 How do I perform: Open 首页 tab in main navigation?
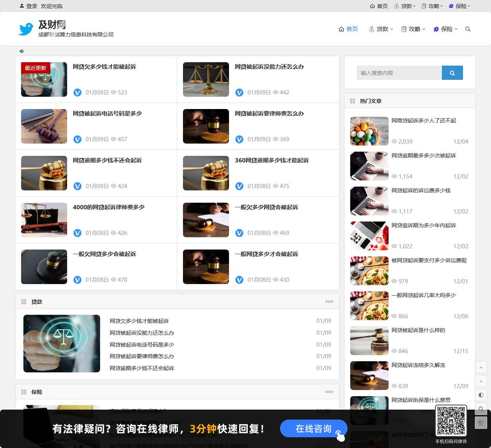click(x=348, y=29)
